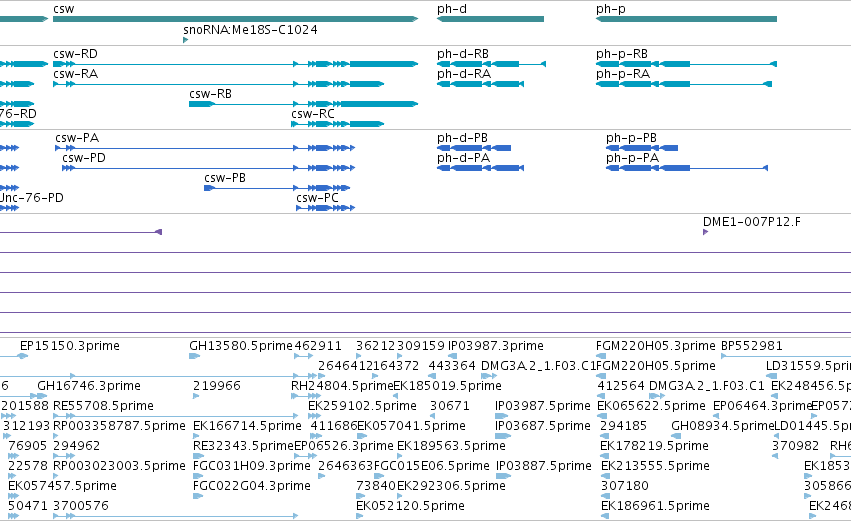Select the ph-p gene bar
Image resolution: width=851 pixels, height=521 pixels.
[686, 19]
